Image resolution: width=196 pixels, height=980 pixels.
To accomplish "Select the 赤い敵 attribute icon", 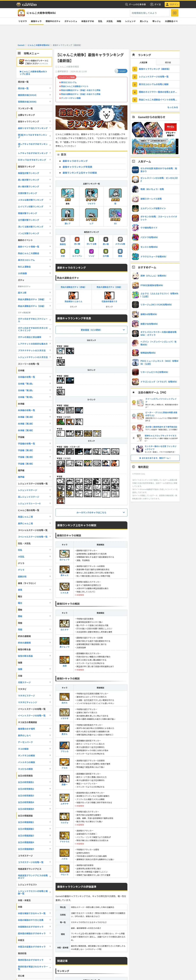I will click(77, 239).
